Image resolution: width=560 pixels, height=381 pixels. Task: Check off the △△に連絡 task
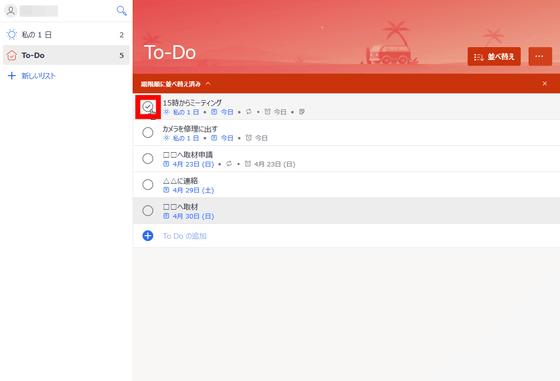coord(148,185)
